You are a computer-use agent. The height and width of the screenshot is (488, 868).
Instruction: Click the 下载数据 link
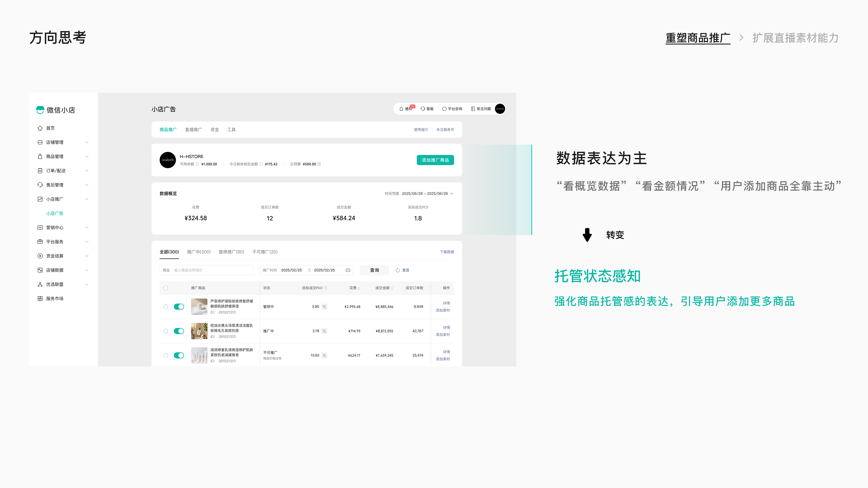447,252
